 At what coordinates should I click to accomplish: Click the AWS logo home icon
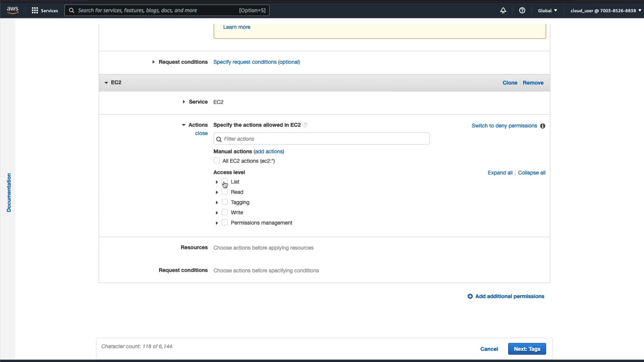tap(13, 10)
